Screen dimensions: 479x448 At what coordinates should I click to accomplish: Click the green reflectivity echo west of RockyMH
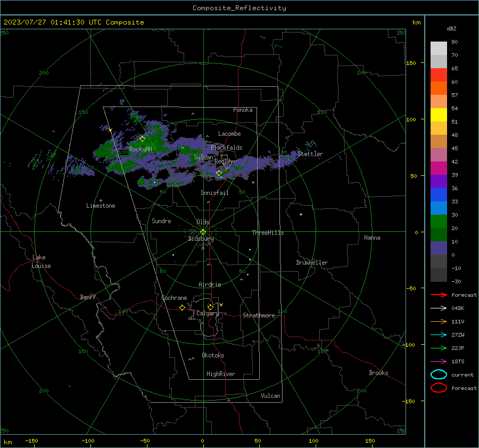105,150
